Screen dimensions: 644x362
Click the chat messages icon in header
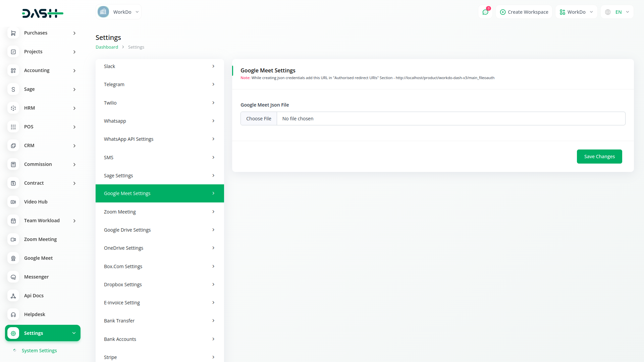pos(485,12)
